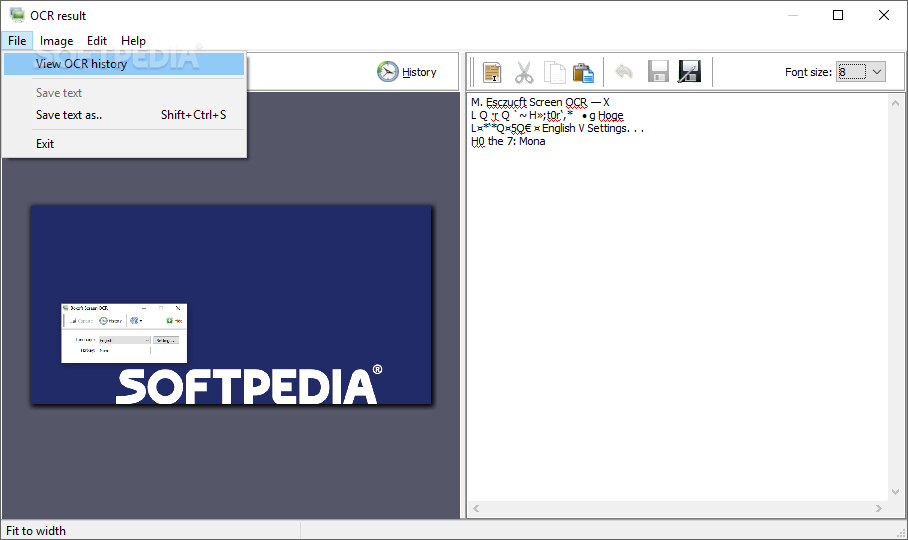This screenshot has height=540, width=908.
Task: Choose Exit in the File menu
Action: pyautogui.click(x=124, y=144)
